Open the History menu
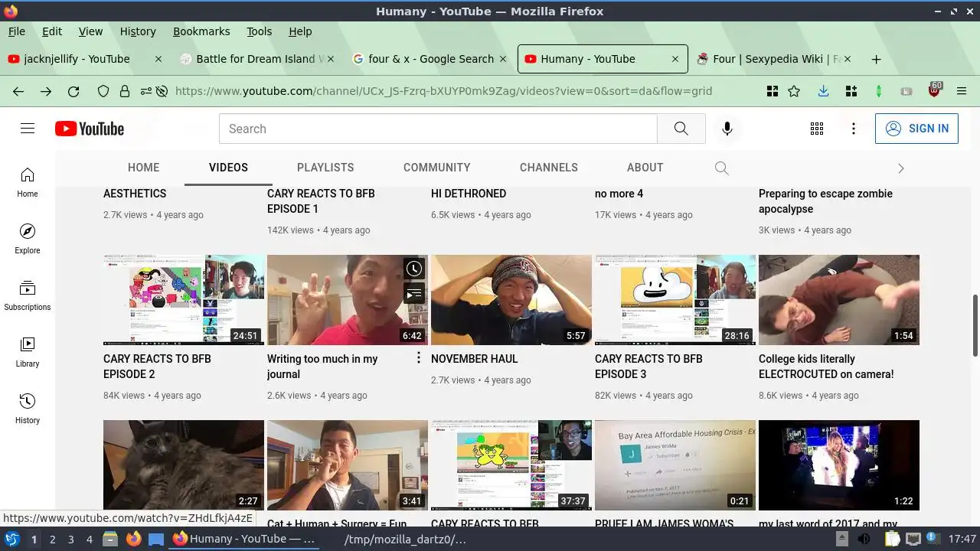The image size is (980, 551). [x=138, y=31]
